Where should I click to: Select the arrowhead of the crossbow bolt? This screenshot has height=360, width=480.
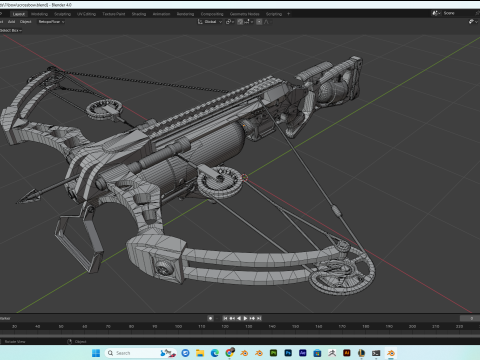[29, 196]
